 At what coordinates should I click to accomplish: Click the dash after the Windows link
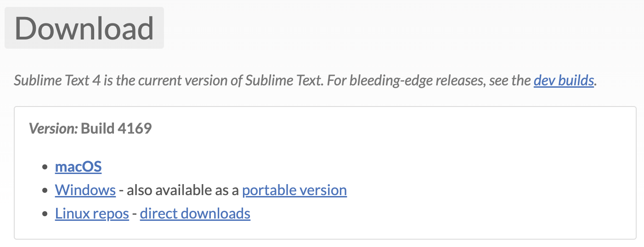[x=121, y=191]
